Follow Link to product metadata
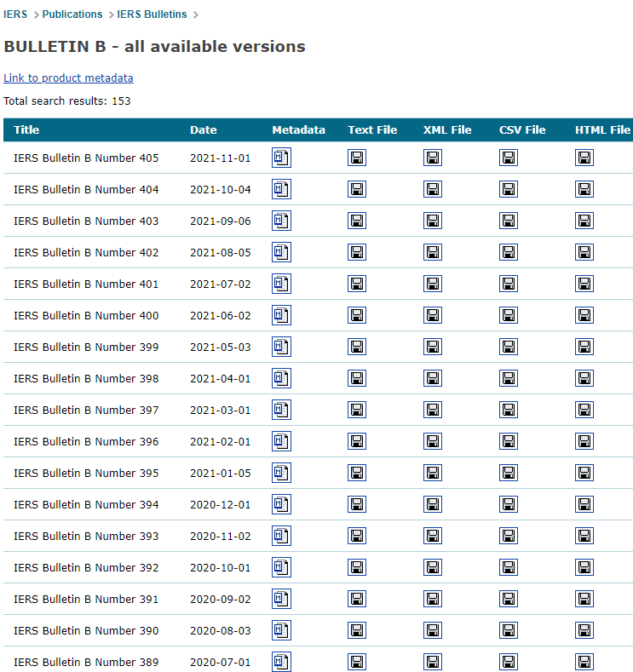The height and width of the screenshot is (672, 633). click(x=68, y=78)
